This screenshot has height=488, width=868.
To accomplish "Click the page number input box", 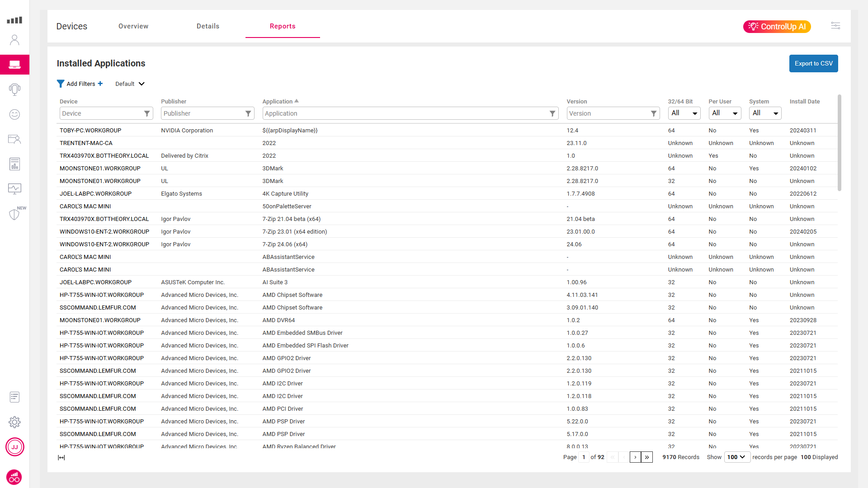I will [584, 457].
